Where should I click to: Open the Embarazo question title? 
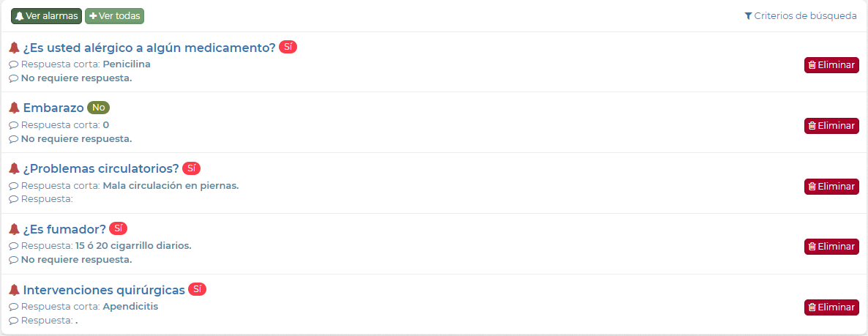(x=53, y=108)
